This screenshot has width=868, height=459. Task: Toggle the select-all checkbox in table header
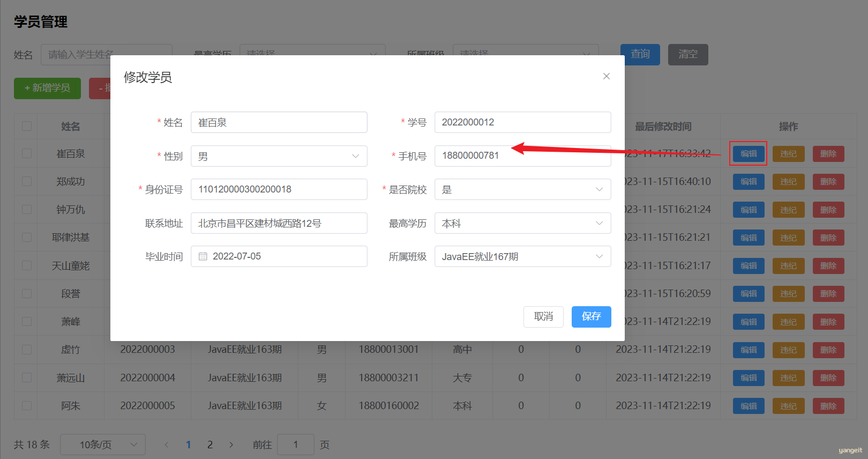point(27,126)
